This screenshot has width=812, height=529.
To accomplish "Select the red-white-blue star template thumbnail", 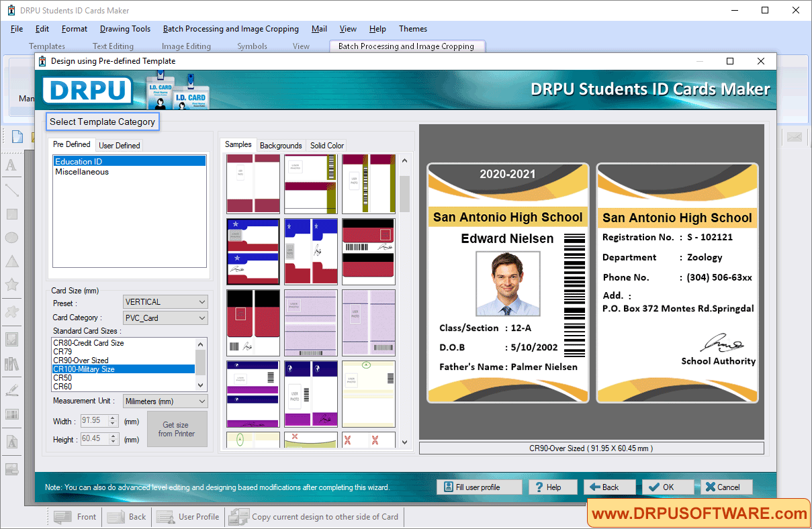I will pos(253,252).
